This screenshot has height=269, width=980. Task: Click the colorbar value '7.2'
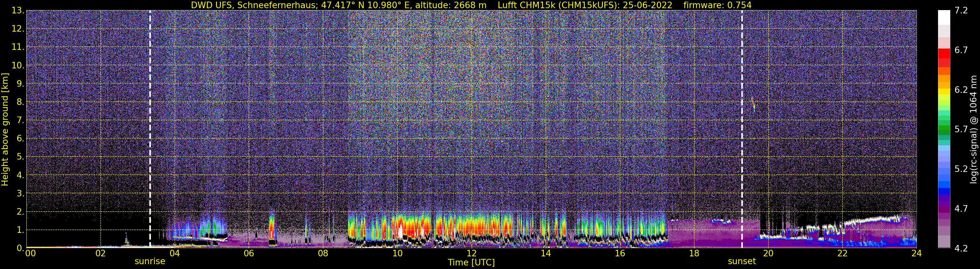point(961,11)
